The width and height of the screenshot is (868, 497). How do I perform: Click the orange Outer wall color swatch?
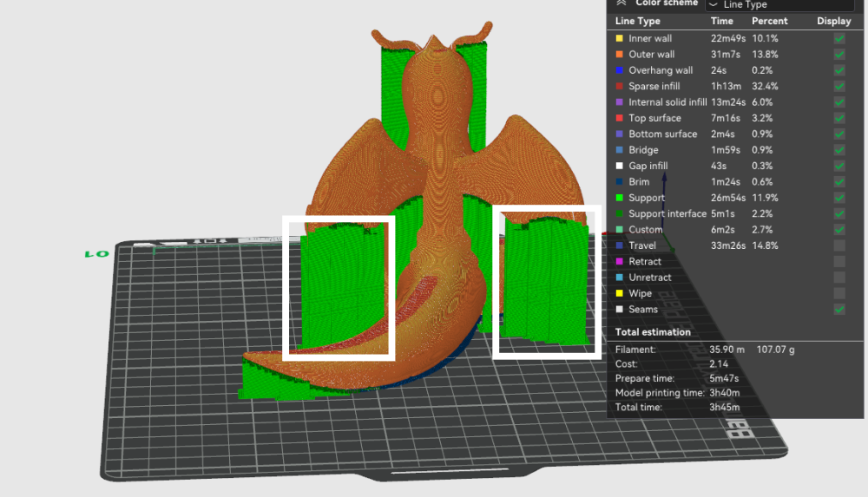tap(620, 55)
